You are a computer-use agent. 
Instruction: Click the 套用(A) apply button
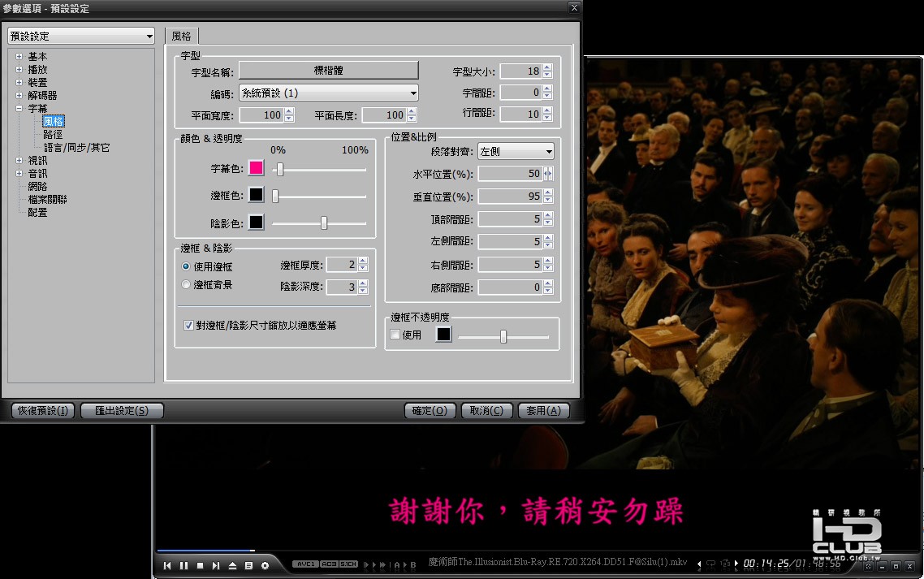[x=544, y=410]
